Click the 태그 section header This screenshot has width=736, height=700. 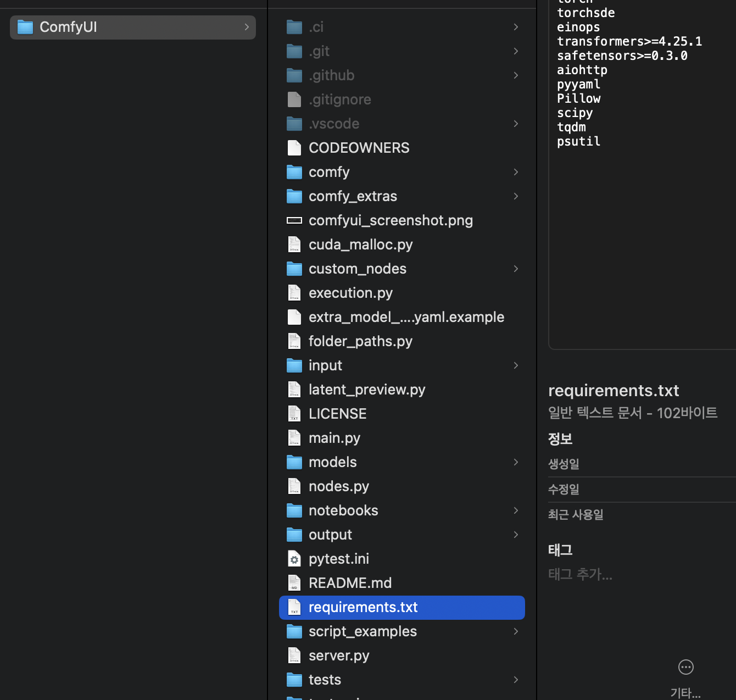(560, 550)
